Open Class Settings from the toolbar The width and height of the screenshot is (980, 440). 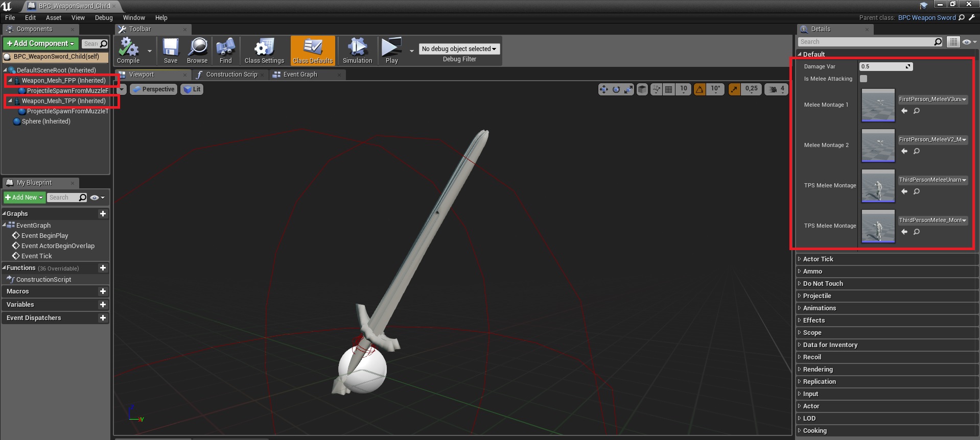pyautogui.click(x=264, y=51)
